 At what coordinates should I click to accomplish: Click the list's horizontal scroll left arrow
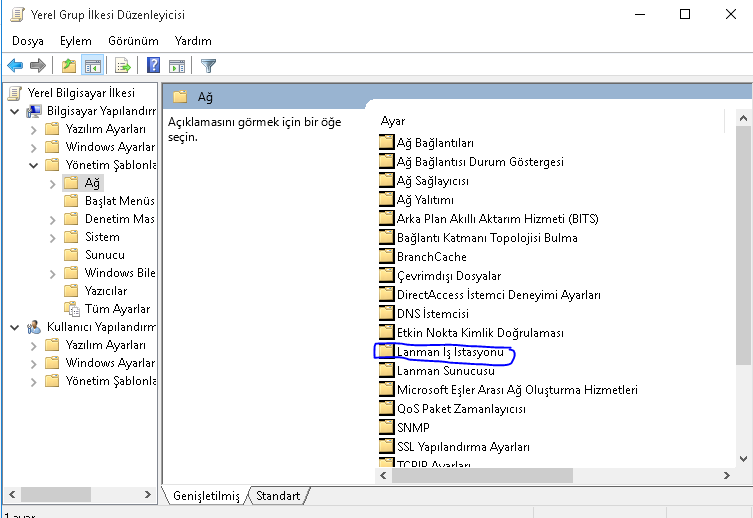tap(383, 475)
